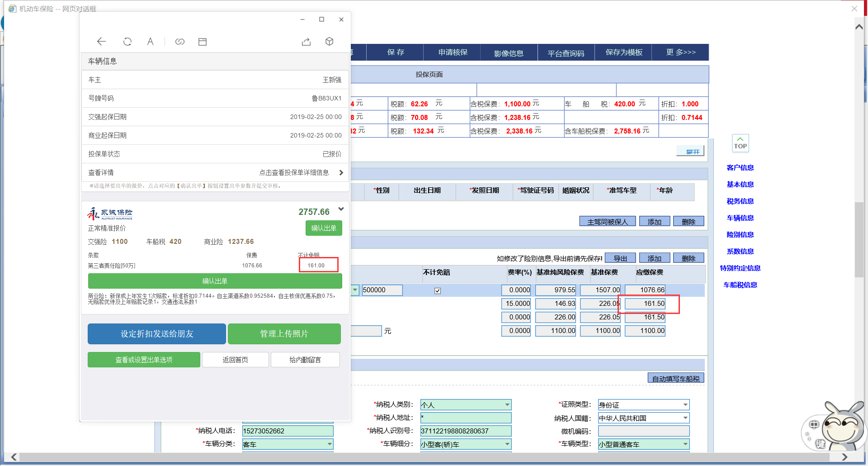Click the cube icon in popup toolbar
This screenshot has width=868, height=466.
[330, 42]
